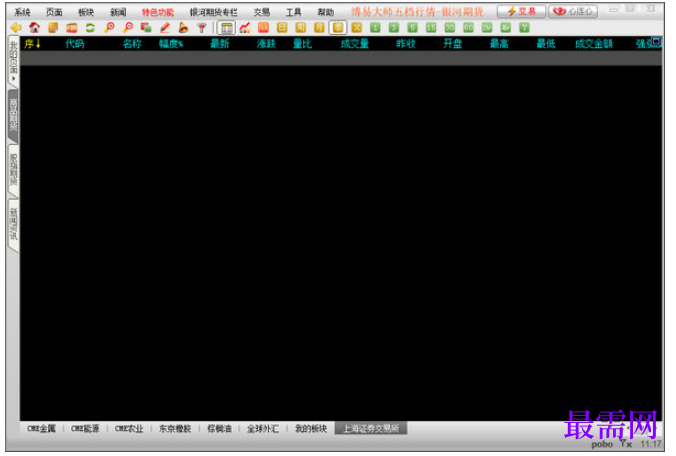Open the red and green overlapping windows icon

146,28
